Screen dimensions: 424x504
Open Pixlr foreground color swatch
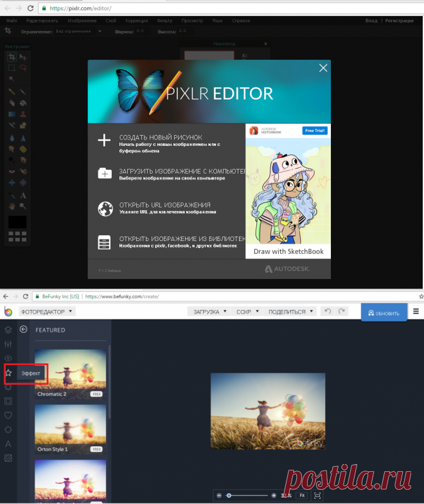[x=17, y=222]
